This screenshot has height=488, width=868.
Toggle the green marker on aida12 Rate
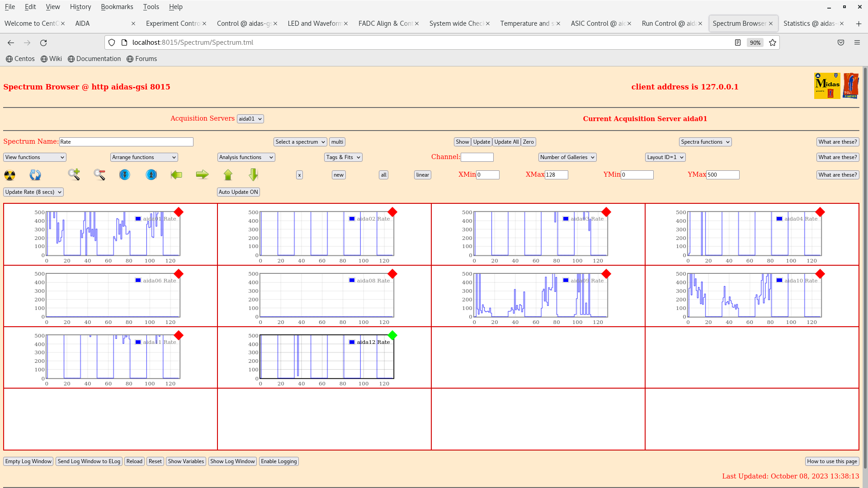click(x=392, y=335)
